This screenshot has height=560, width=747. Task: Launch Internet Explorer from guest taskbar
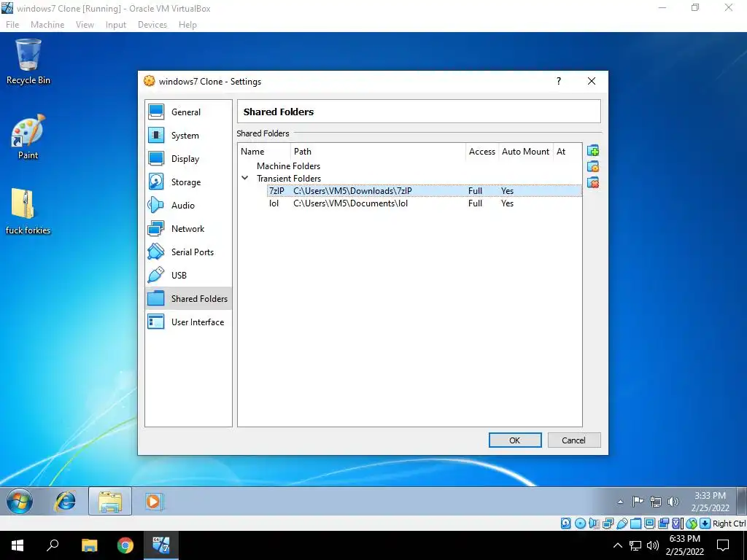(65, 502)
